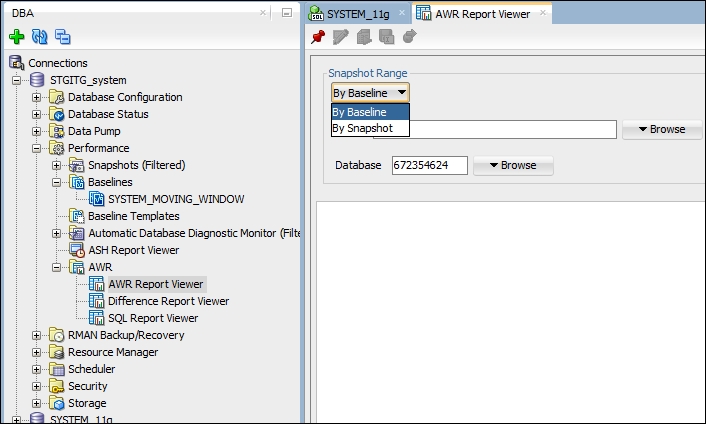Collapse the Performance node
706x424 pixels.
coord(36,149)
